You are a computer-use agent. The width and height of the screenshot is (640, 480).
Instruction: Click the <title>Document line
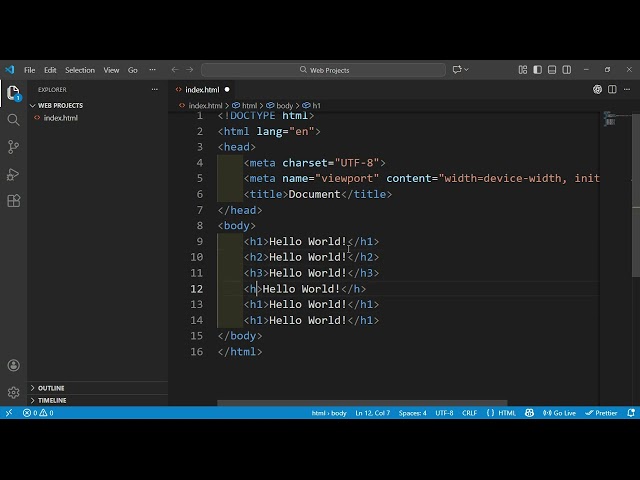pyautogui.click(x=318, y=194)
